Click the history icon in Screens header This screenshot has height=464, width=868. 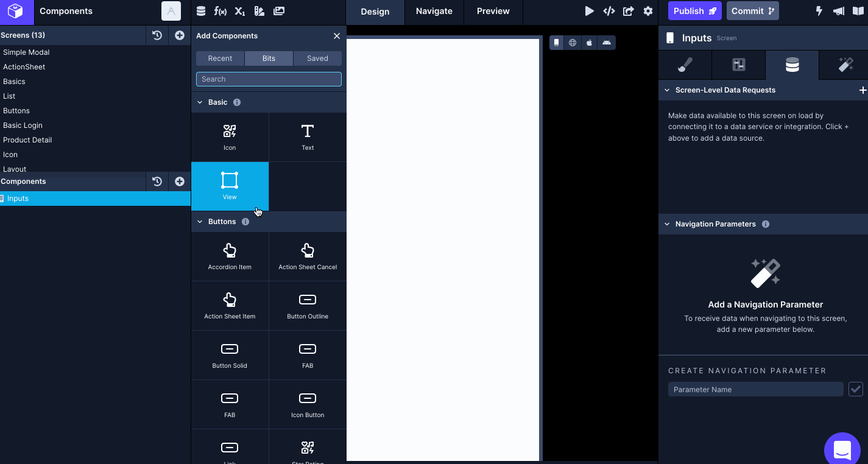157,35
